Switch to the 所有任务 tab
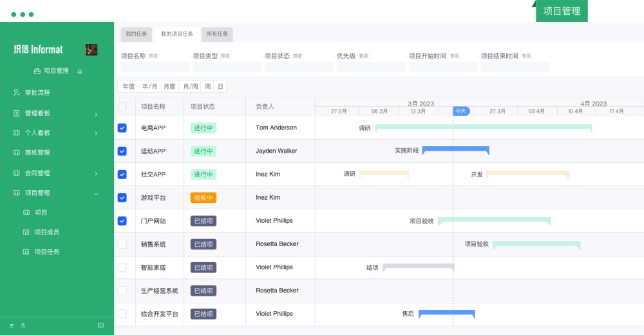Image resolution: width=644 pixels, height=335 pixels. [x=217, y=34]
